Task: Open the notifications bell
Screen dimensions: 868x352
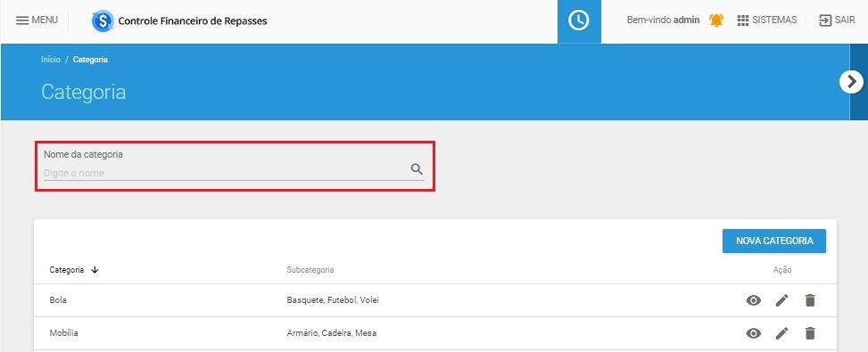Action: tap(716, 20)
